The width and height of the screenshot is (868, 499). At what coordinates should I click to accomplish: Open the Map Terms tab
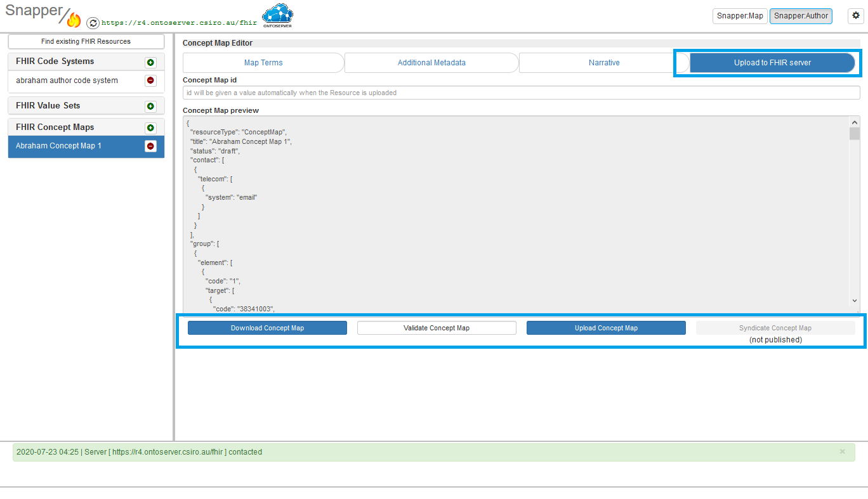pyautogui.click(x=263, y=63)
